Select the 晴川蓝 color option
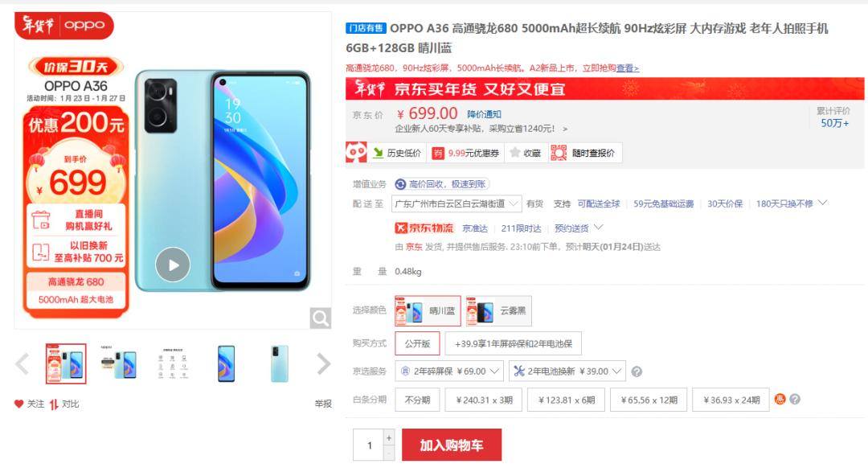Viewport: 868px width, 468px height. 428,310
